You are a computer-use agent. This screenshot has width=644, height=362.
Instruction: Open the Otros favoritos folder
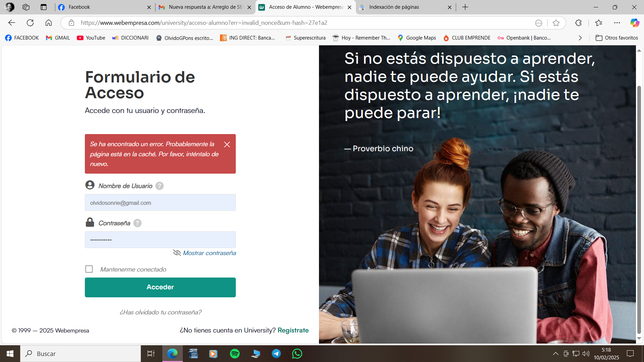[x=616, y=38]
